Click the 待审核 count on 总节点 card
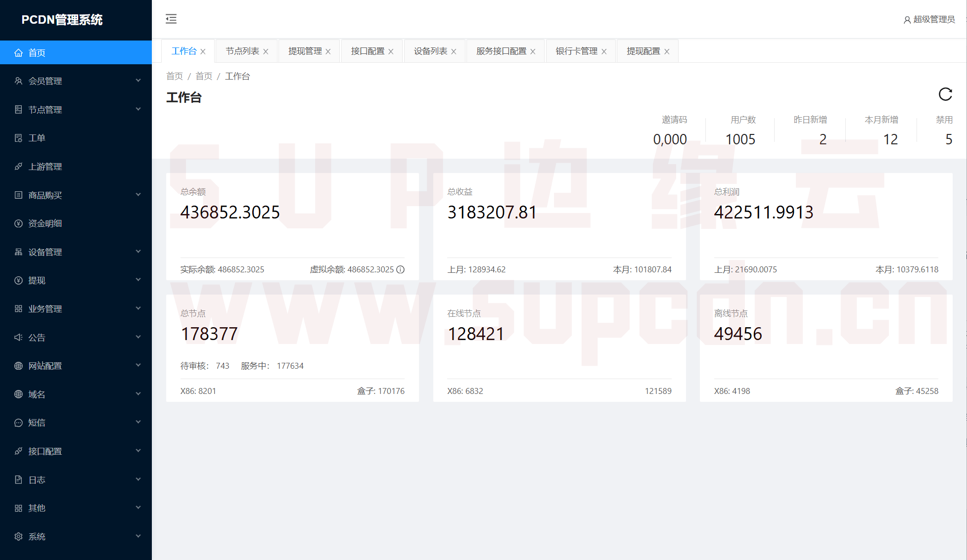This screenshot has height=560, width=967. point(223,366)
